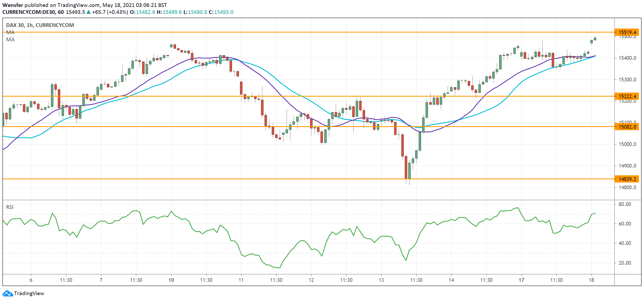Click the orange 15222.4 price tag
This screenshot has height=301, width=644.
(627, 96)
